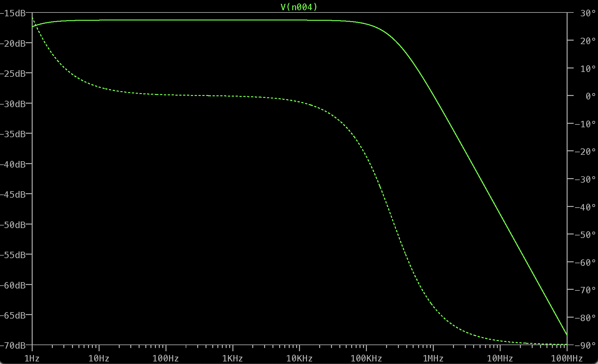Click the 0° label on phase axis
598x364 pixels.
coord(590,96)
